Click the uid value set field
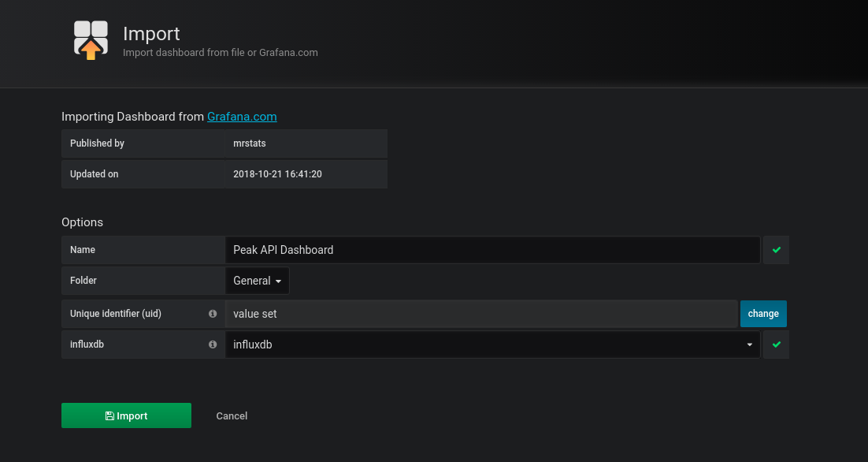Screen dimensions: 868x462 [481, 314]
